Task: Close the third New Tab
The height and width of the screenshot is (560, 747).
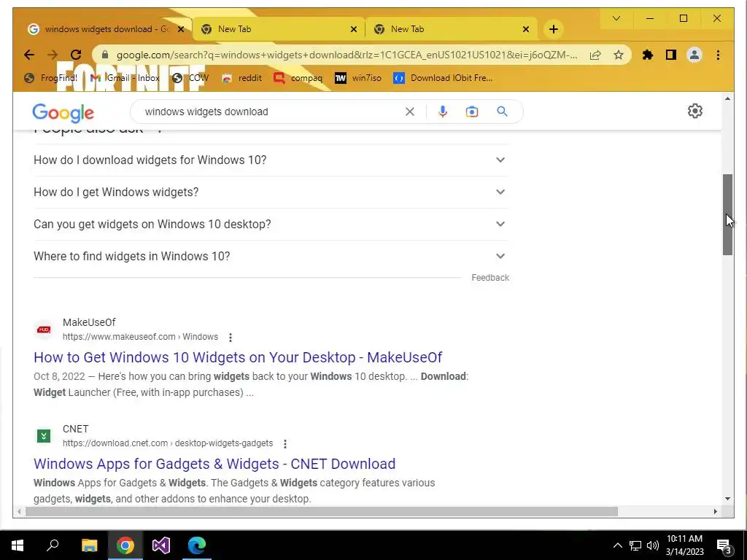Action: (525, 29)
